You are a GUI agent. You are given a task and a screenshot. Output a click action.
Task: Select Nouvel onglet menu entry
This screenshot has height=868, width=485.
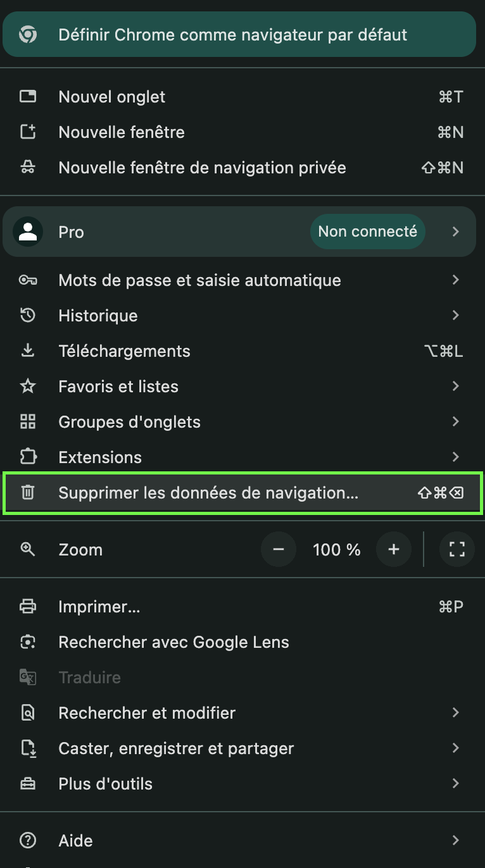[112, 97]
